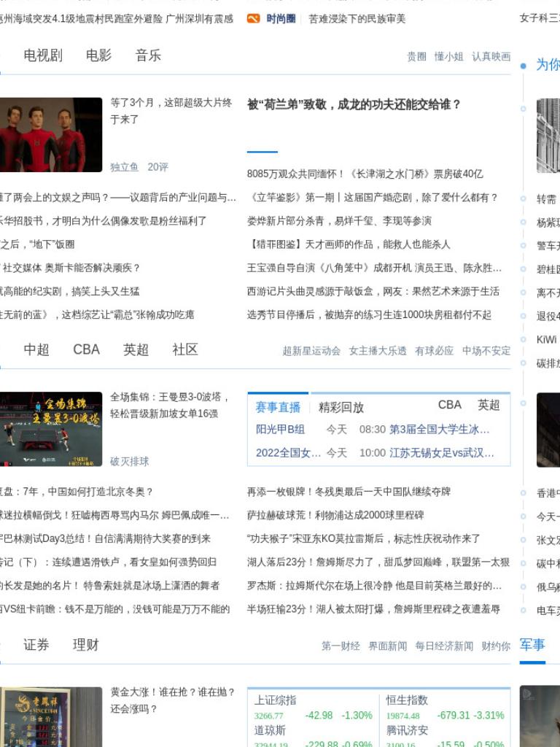This screenshot has height=747, width=560.
Task: Open 【猎罪图鉴】天才画师的作品 article
Action: tap(348, 244)
